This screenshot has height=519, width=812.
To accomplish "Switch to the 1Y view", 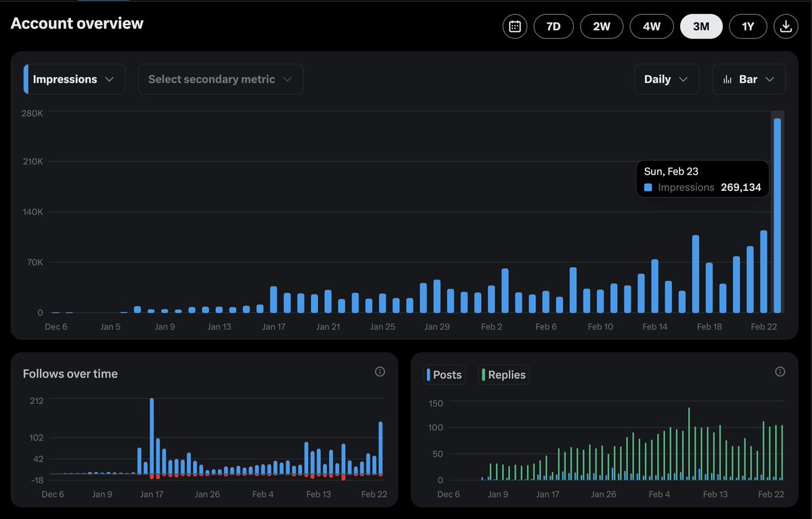I will (x=748, y=26).
